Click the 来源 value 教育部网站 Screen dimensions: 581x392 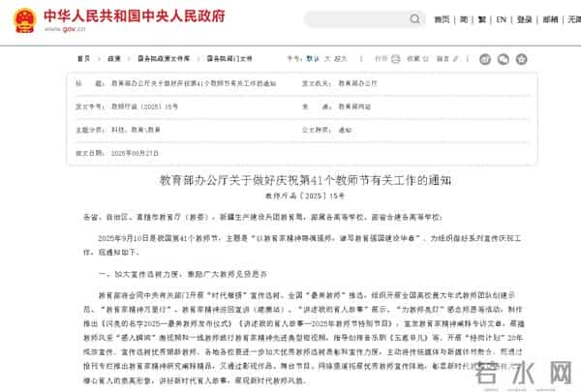pyautogui.click(x=354, y=106)
